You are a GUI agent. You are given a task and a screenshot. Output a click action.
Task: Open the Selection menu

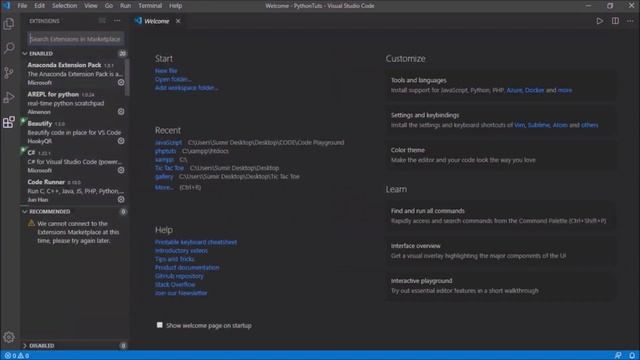64,6
